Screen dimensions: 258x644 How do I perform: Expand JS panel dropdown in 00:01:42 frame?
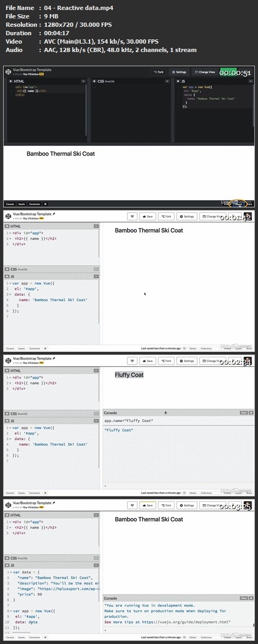[x=96, y=275]
